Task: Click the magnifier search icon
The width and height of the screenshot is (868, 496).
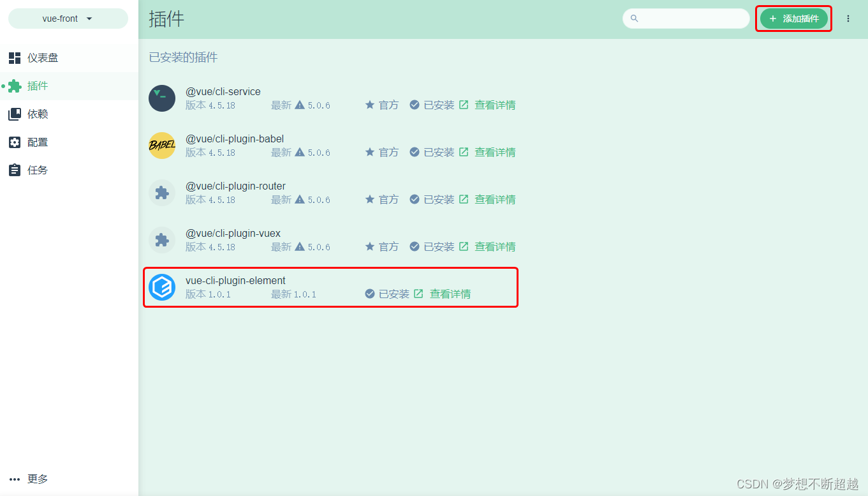Action: point(634,19)
